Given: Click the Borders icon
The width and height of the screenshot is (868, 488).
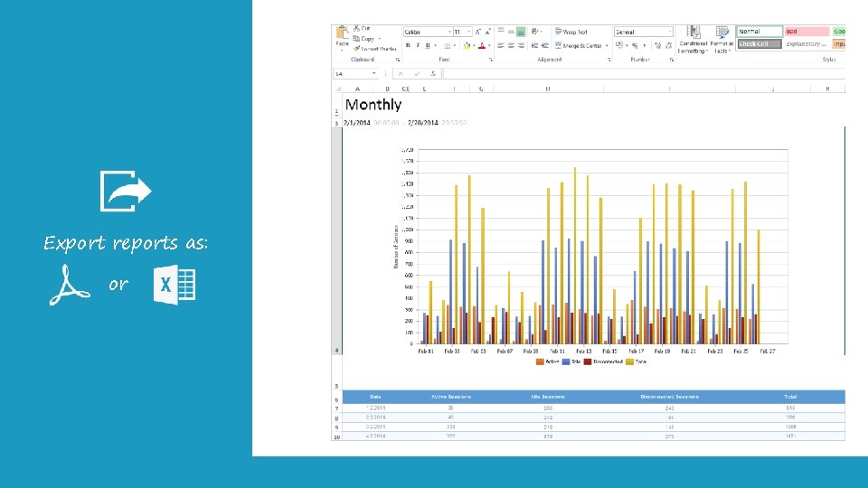Looking at the screenshot, I should [447, 46].
